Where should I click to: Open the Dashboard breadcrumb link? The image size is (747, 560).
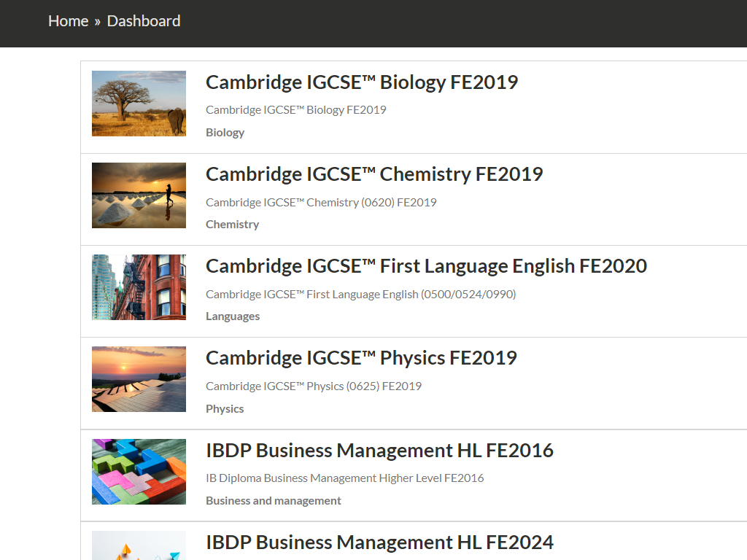click(144, 21)
